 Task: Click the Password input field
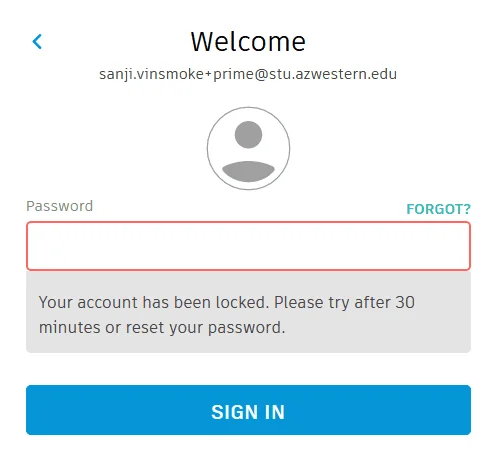248,246
